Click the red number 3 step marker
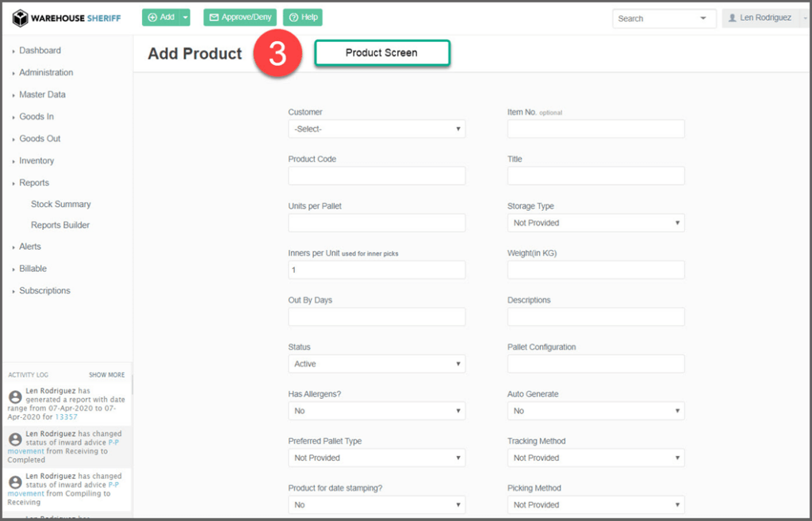This screenshot has width=812, height=521. click(x=277, y=54)
